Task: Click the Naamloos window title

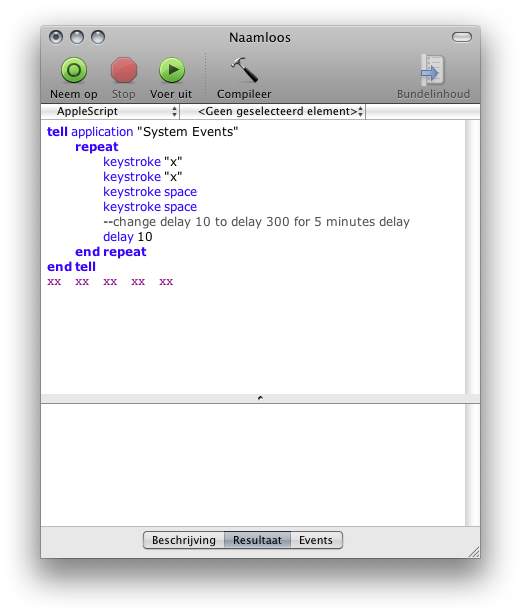Action: (x=260, y=38)
